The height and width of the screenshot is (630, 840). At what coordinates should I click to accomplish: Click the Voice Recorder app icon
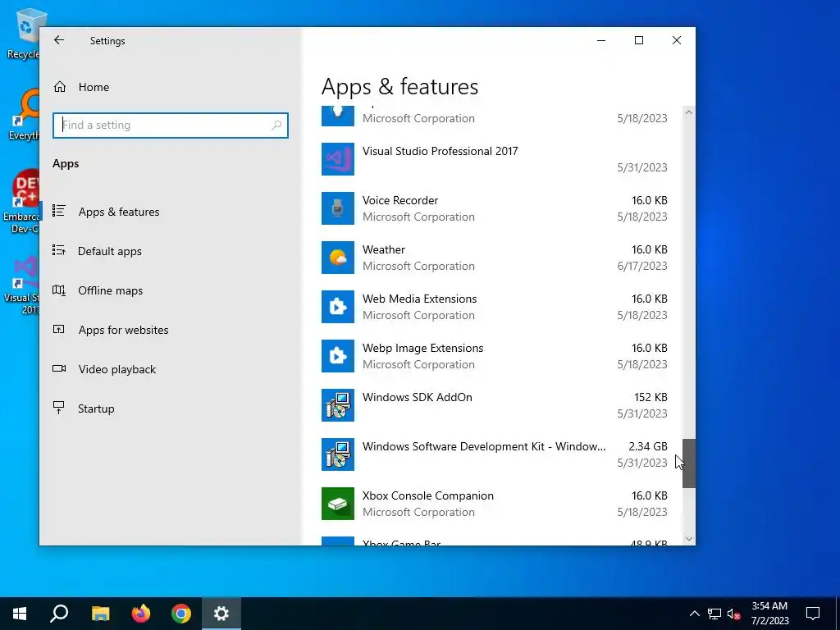point(337,208)
